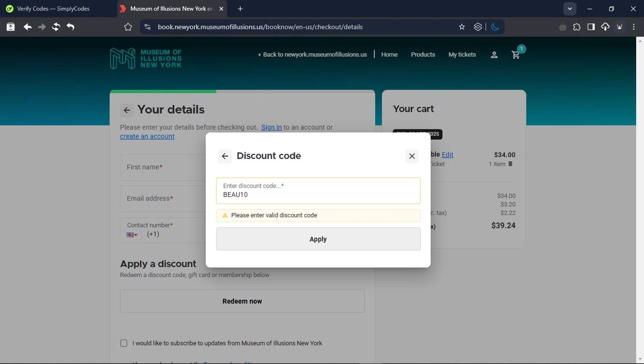Open the browser three-dot menu

[x=634, y=27]
